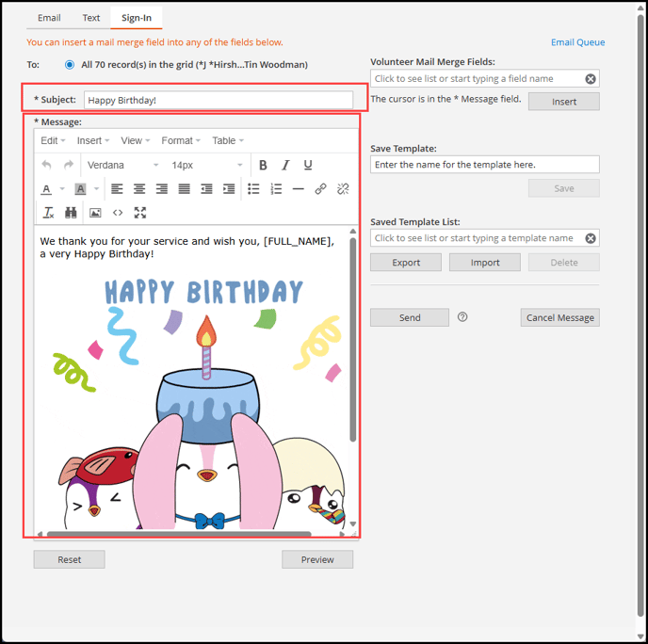Click the Delete template button
The width and height of the screenshot is (648, 644).
[563, 263]
